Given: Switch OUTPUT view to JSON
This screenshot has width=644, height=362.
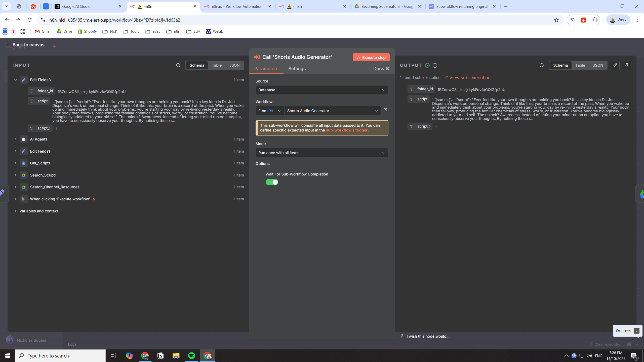Looking at the screenshot, I should pyautogui.click(x=598, y=65).
